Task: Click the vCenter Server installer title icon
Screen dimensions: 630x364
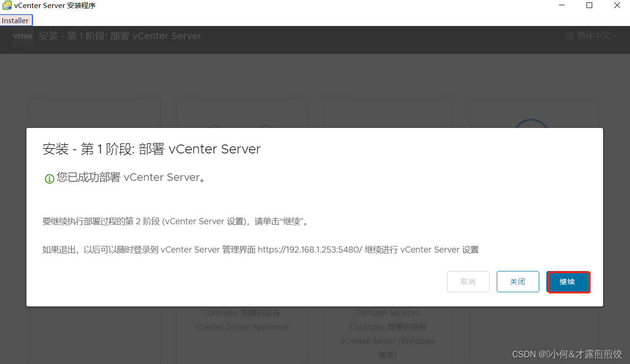Action: point(7,6)
